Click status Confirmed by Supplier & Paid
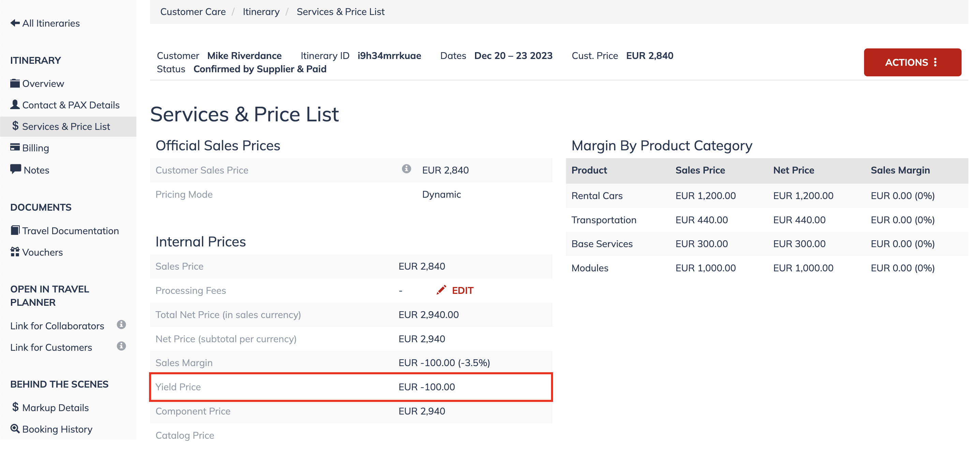The height and width of the screenshot is (467, 980). [260, 69]
